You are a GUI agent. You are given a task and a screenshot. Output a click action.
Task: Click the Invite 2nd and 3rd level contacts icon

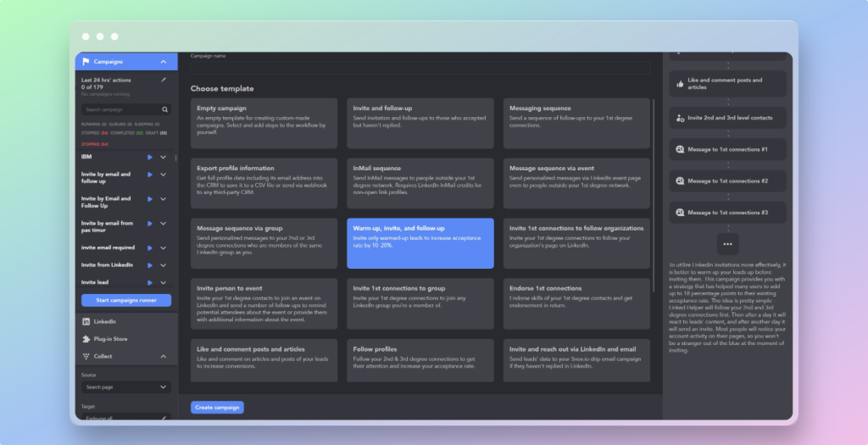pos(680,118)
